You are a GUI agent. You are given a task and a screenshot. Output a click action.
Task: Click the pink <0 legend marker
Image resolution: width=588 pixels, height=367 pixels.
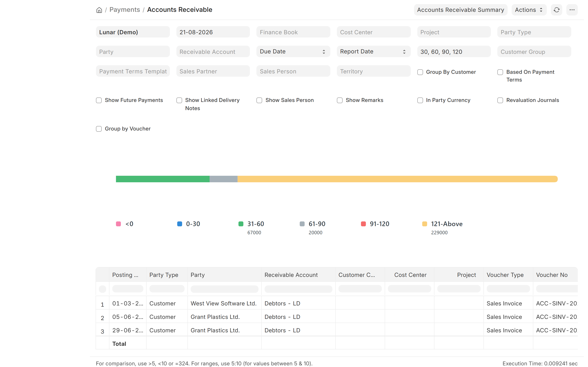[x=118, y=224]
